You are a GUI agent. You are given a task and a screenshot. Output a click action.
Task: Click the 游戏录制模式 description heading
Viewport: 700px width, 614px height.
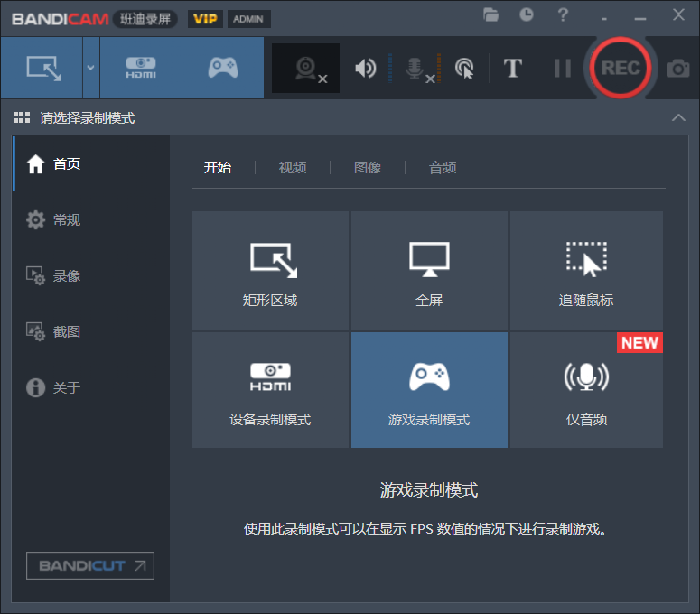428,490
